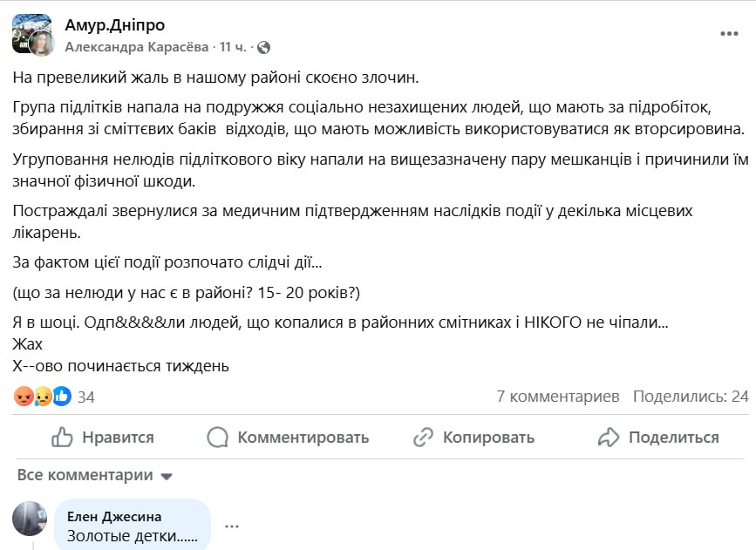756x550 pixels.
Task: Click the thumbs-up icon beside Нравится
Action: click(x=62, y=438)
